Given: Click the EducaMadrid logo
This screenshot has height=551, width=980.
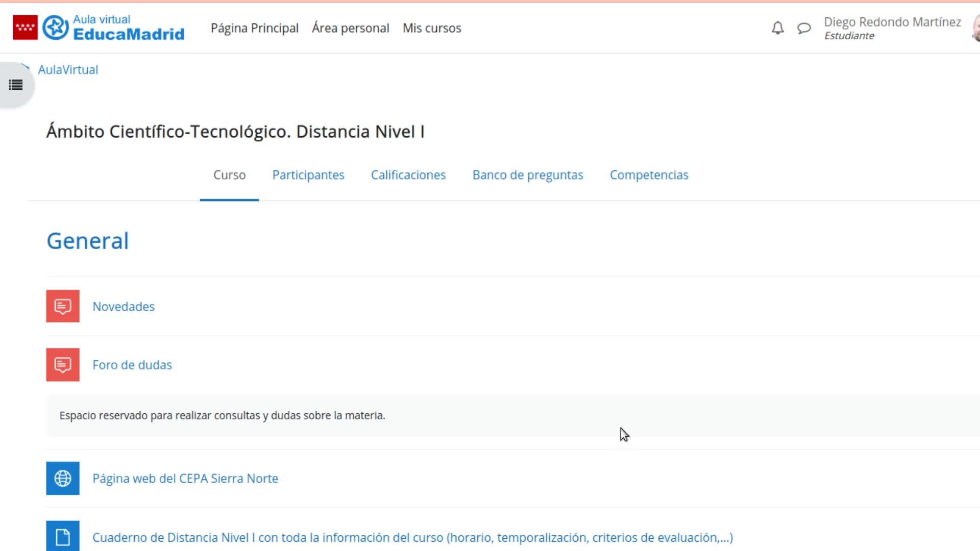Looking at the screenshot, I should [113, 28].
